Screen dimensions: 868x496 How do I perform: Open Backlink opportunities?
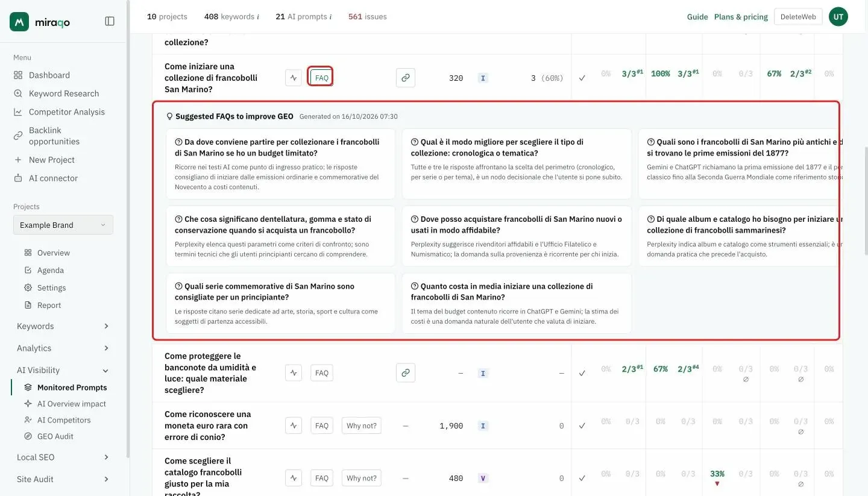54,136
